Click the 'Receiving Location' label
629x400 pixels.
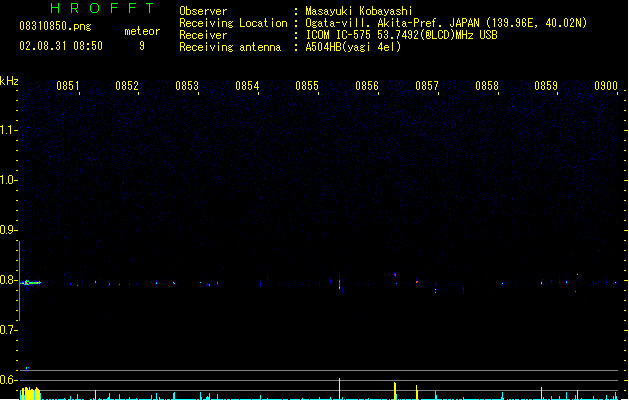pyautogui.click(x=233, y=23)
